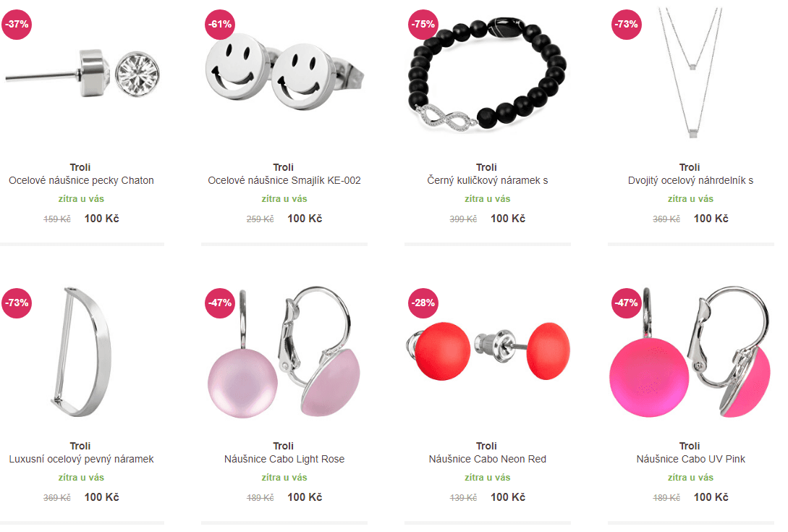788x532 pixels.
Task: Open the black bead bracelet image
Action: pyautogui.click(x=488, y=75)
